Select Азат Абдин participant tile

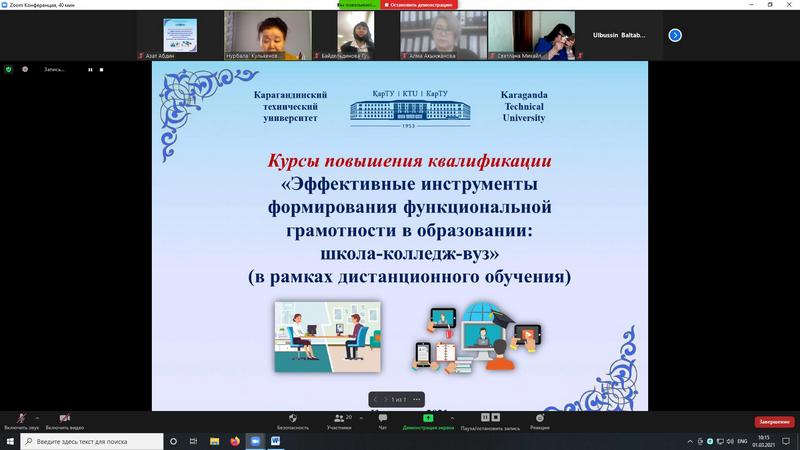[x=180, y=35]
